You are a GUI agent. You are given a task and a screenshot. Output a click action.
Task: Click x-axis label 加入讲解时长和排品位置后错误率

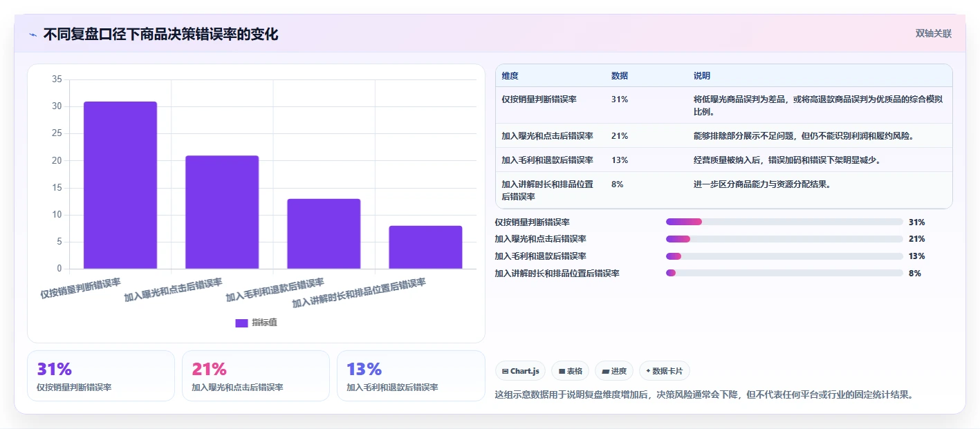[x=359, y=293]
